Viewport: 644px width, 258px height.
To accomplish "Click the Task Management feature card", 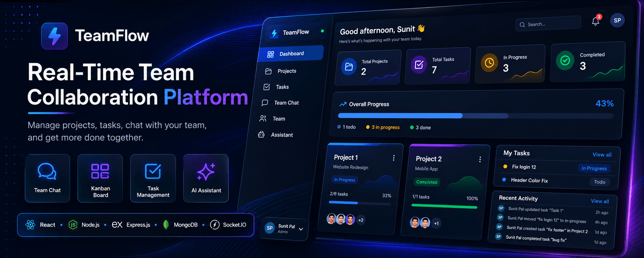I will coord(153,178).
